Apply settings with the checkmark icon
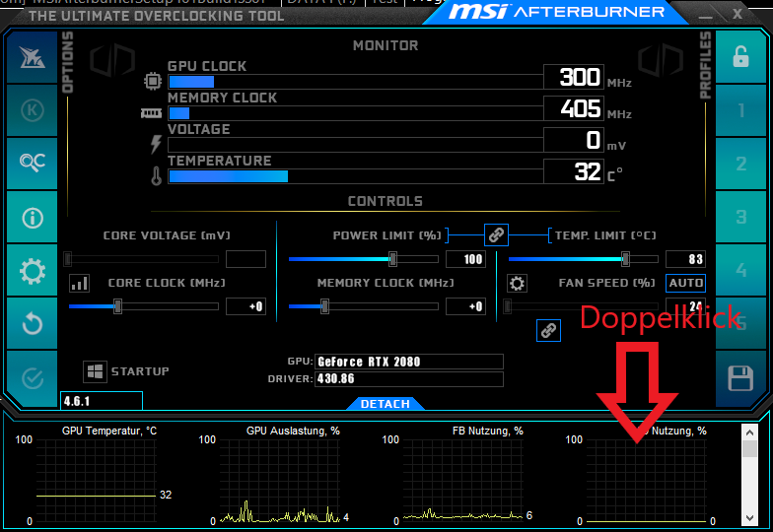 (x=32, y=378)
